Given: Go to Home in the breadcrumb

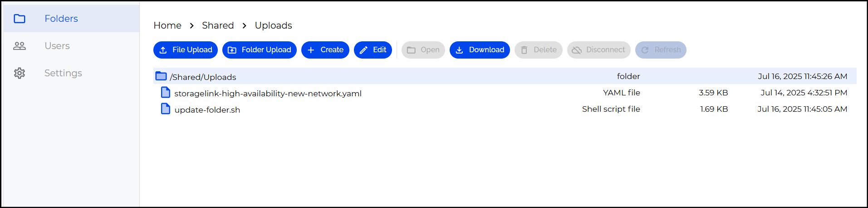Looking at the screenshot, I should 167,25.
